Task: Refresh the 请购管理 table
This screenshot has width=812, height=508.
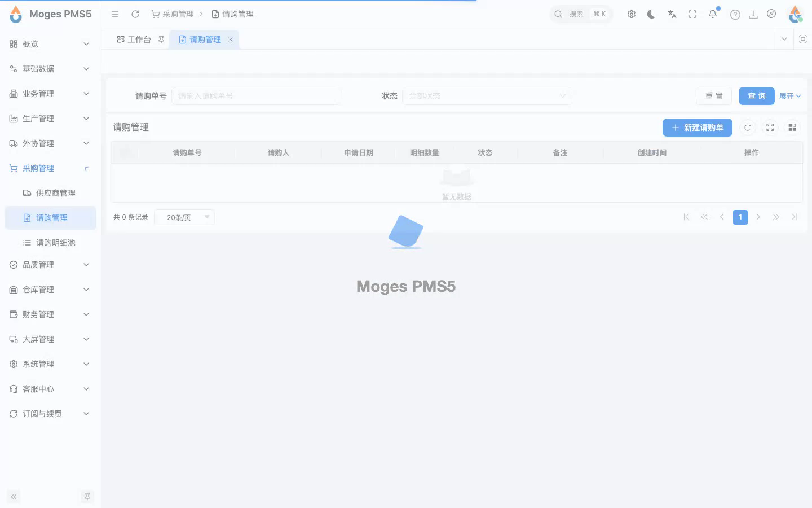Action: click(x=747, y=128)
